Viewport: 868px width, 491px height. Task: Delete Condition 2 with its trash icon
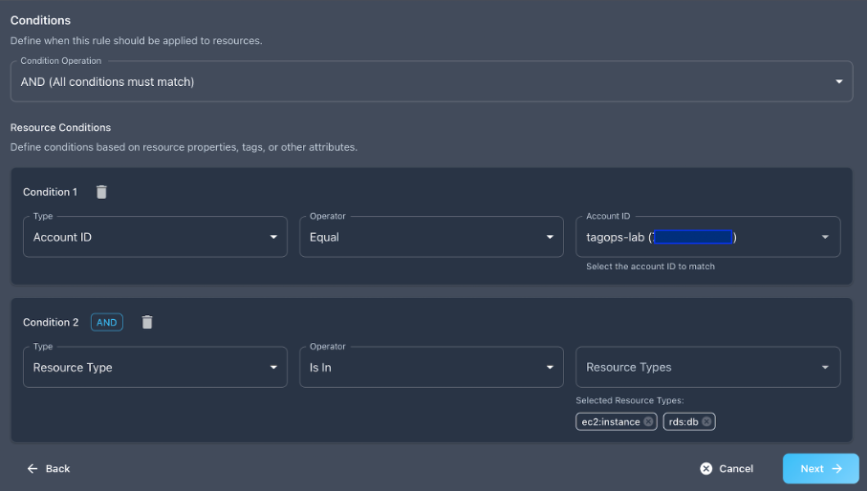146,322
